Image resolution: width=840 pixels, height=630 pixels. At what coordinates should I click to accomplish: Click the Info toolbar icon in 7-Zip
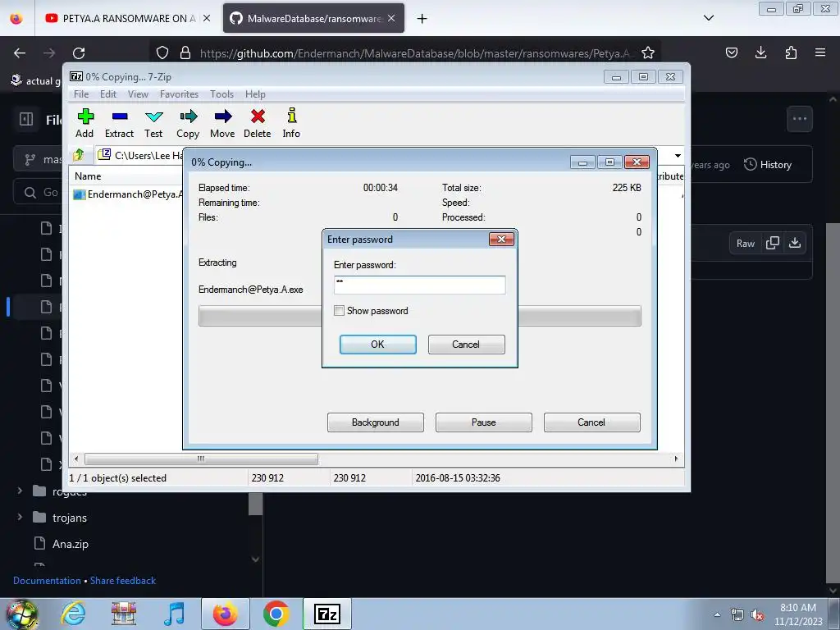(291, 123)
